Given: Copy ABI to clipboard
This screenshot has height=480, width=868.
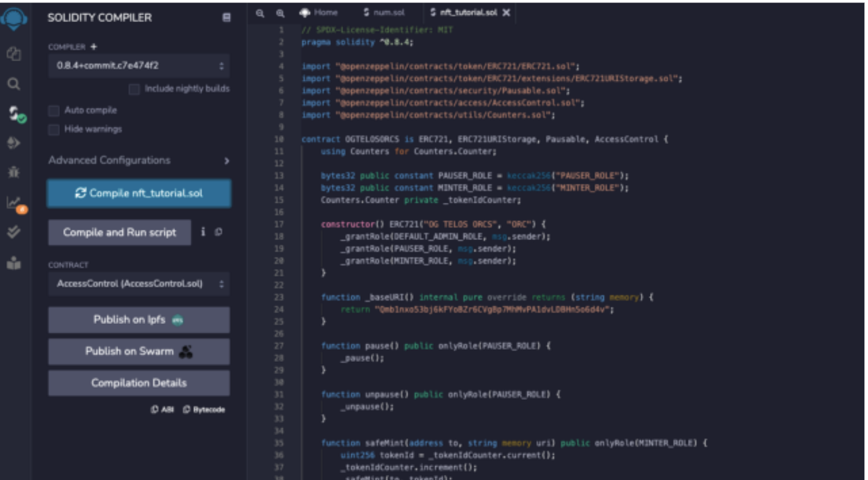Looking at the screenshot, I should click(x=162, y=409).
